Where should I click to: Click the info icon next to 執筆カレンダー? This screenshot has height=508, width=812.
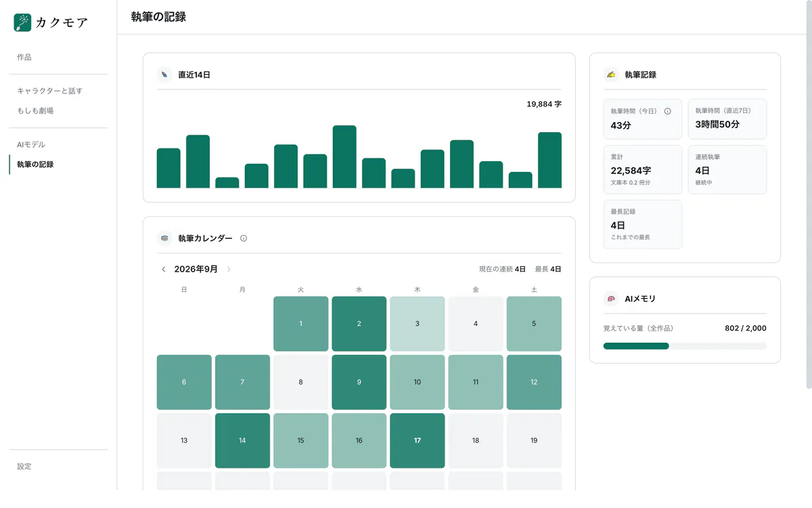[244, 238]
